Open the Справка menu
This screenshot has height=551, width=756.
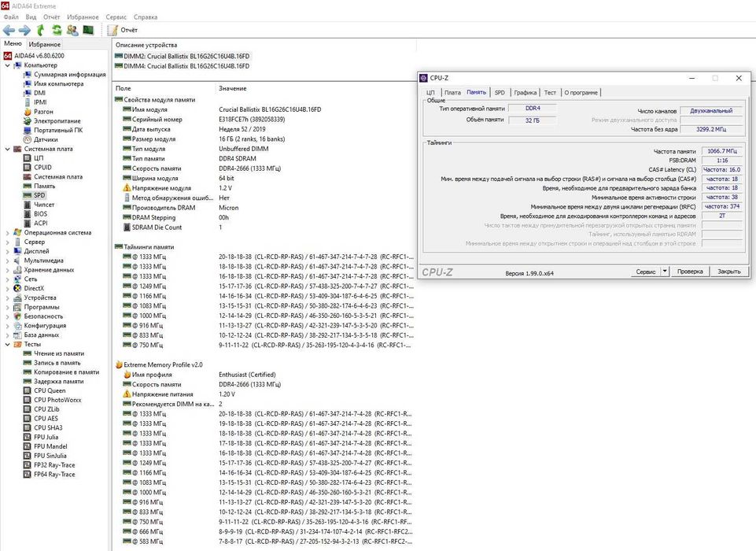(145, 17)
